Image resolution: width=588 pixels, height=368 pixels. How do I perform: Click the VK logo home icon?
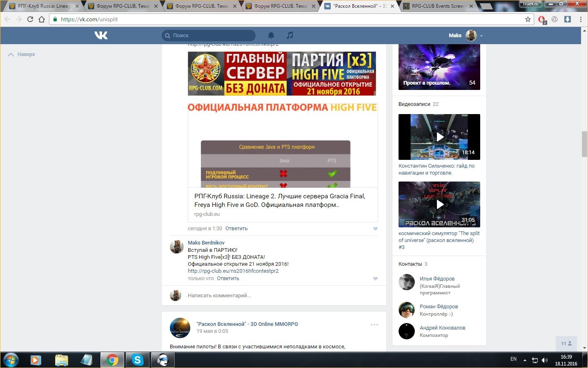(x=101, y=36)
